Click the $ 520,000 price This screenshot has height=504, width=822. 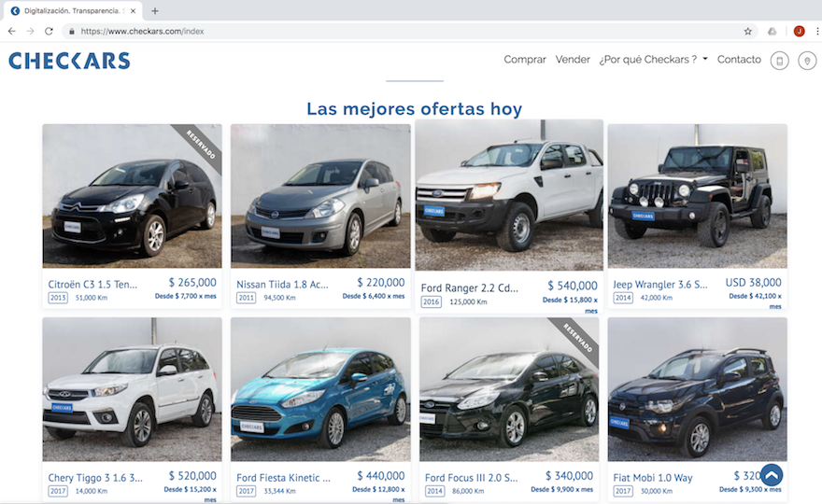(x=192, y=476)
